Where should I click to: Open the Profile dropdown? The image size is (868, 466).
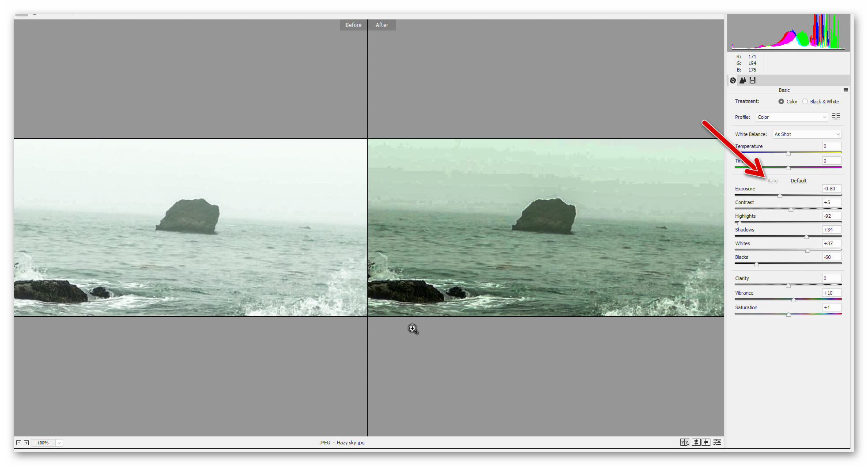pos(791,117)
